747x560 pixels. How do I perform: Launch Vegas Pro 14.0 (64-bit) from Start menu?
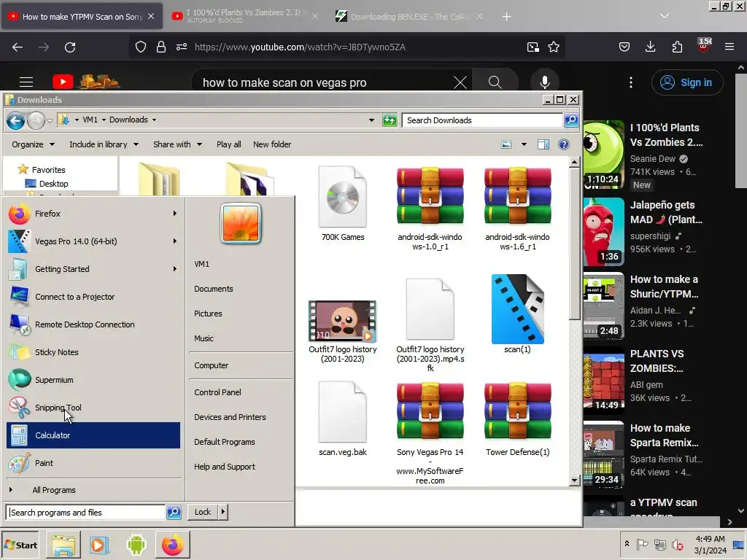click(93, 241)
